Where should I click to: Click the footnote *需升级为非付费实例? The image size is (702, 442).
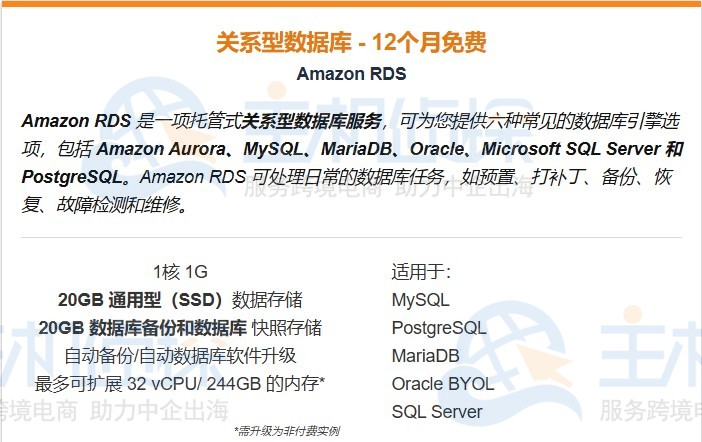coord(286,431)
